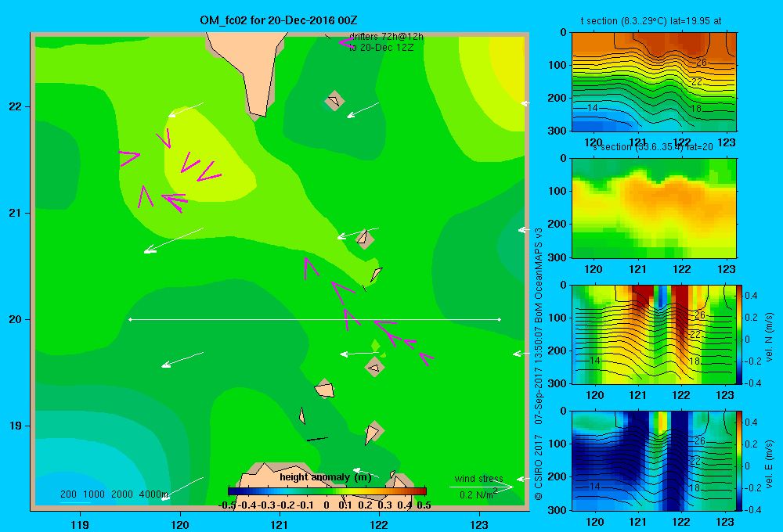
Task: Click latitude tick label 20 on main map
Action: tap(16, 319)
